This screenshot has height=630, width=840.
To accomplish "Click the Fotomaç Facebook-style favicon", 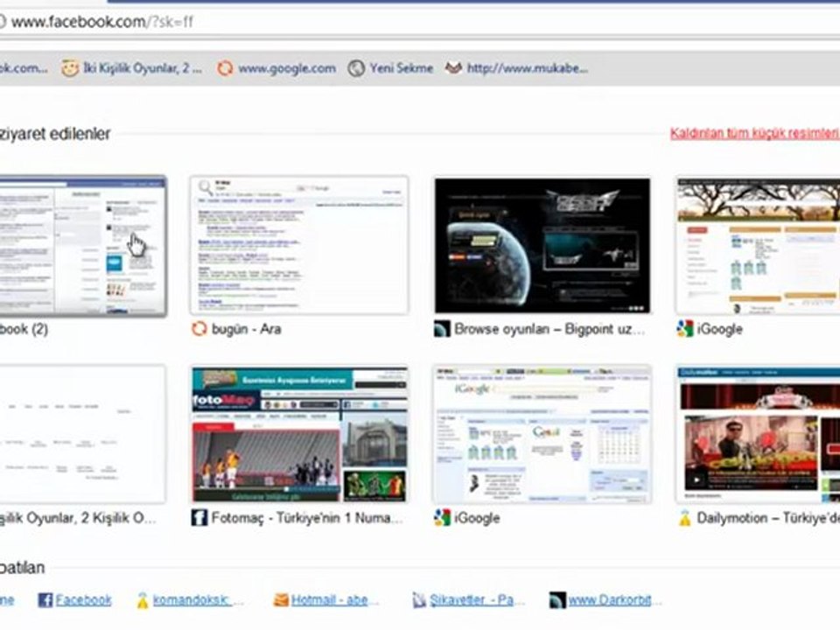I will point(199,518).
